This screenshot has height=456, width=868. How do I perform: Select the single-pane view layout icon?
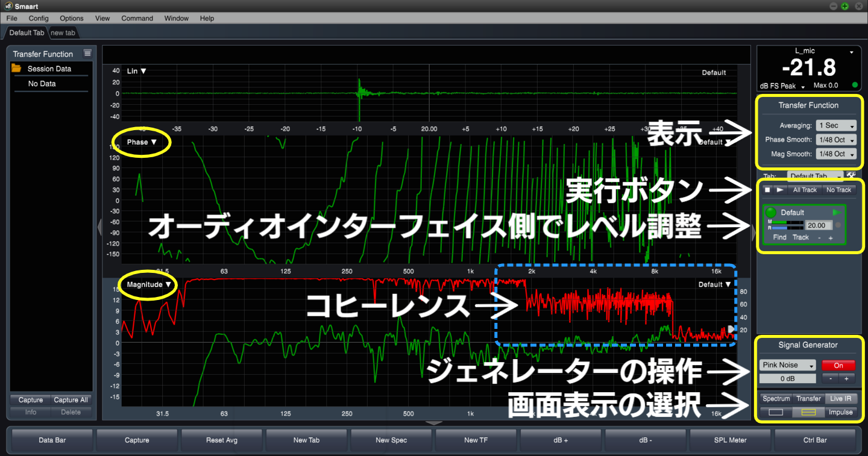(776, 413)
